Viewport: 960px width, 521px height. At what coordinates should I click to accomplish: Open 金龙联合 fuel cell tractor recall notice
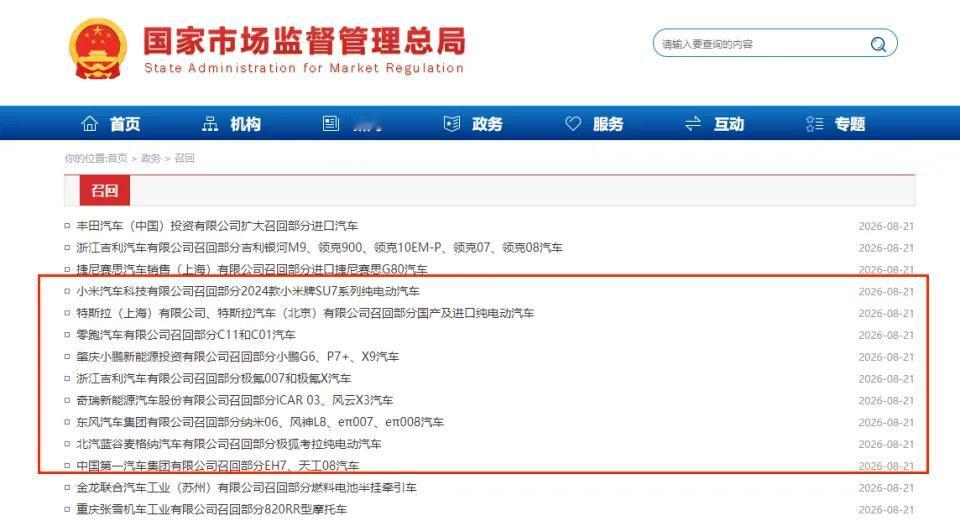(246, 488)
